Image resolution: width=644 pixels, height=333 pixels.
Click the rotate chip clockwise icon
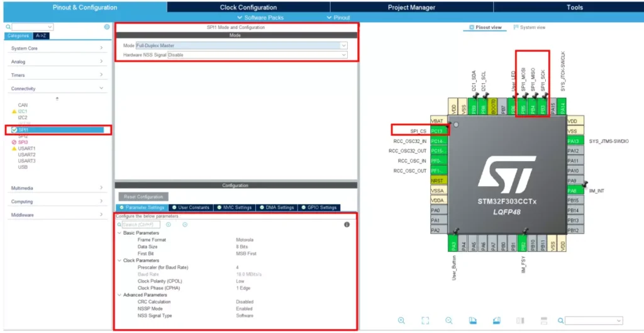click(472, 320)
